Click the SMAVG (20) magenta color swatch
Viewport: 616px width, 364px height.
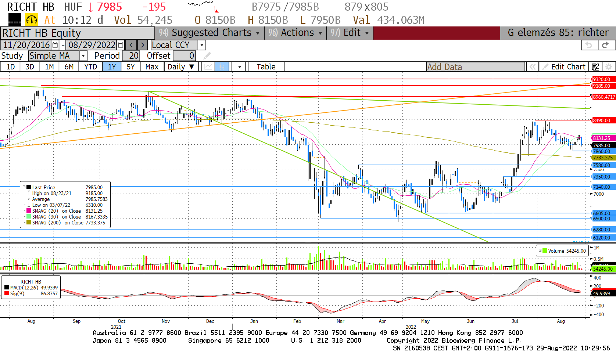click(29, 211)
